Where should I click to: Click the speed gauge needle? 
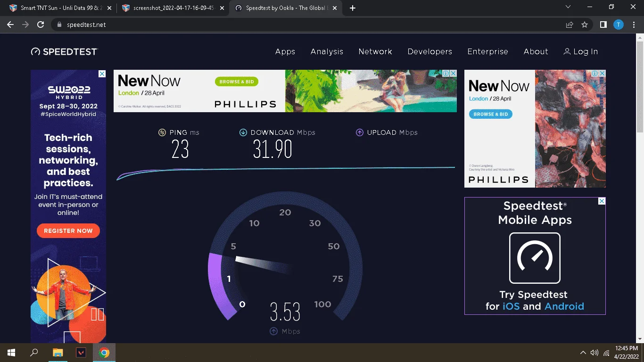261,264
